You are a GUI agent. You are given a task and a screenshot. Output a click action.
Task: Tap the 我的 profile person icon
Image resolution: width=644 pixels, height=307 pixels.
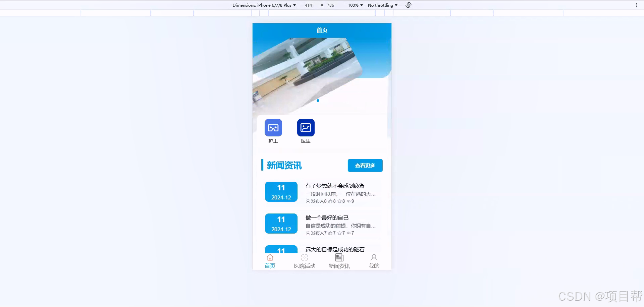(x=374, y=257)
